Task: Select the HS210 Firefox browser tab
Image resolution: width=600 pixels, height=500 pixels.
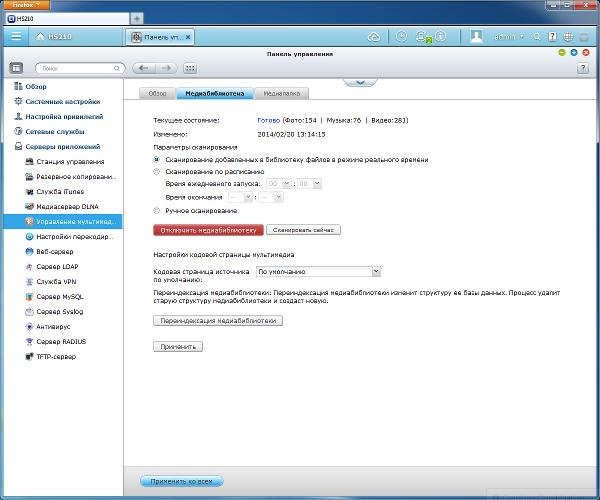Action: click(x=67, y=18)
